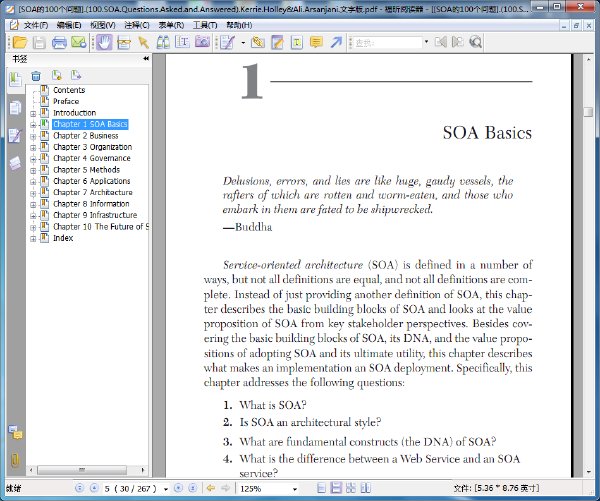
Task: Open the bookmarks panel sidebar icon
Action: (15, 80)
